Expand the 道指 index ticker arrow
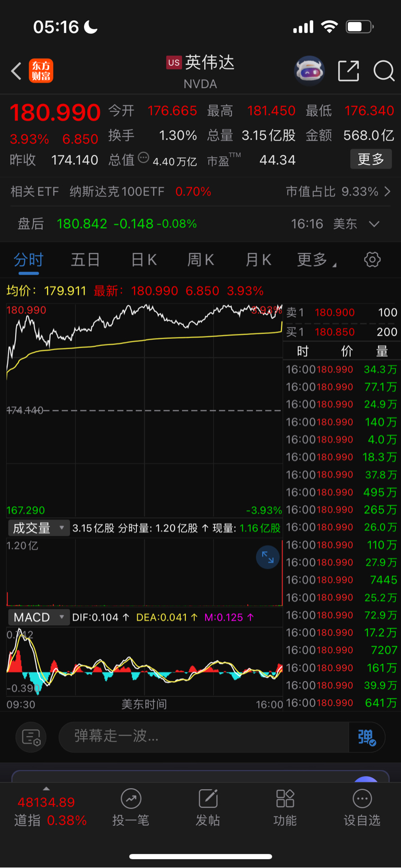The width and height of the screenshot is (401, 868). [x=46, y=789]
